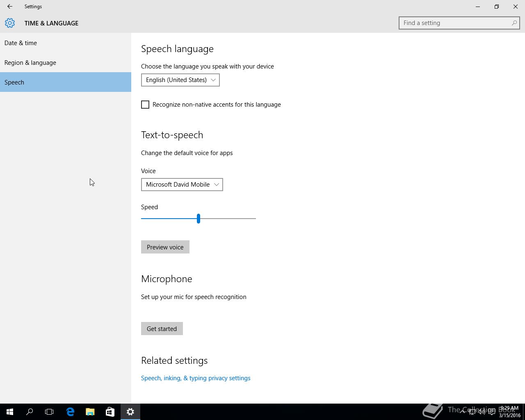
Task: Click the Preview voice button
Action: click(165, 247)
